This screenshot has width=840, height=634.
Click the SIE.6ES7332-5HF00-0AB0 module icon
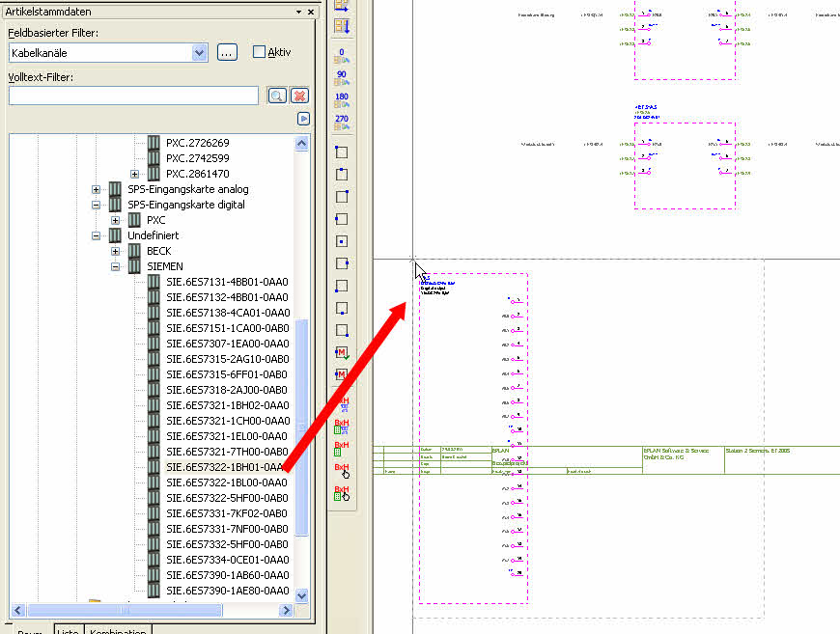(154, 544)
